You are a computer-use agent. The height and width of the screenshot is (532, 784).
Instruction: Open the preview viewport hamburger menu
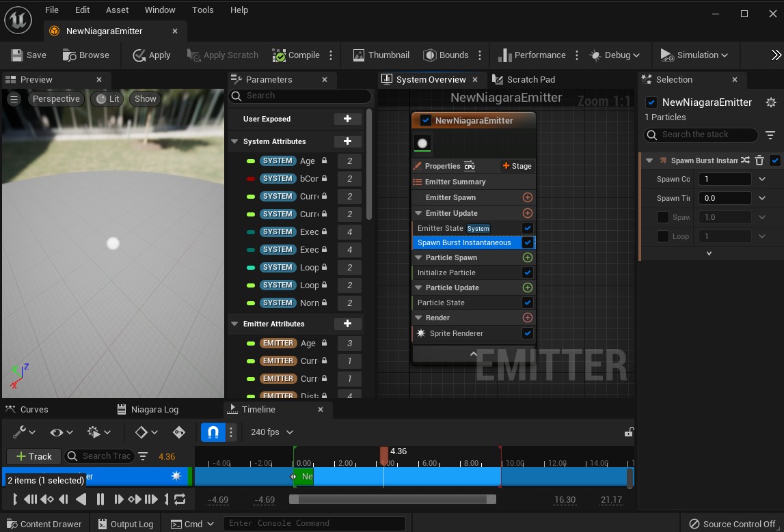click(x=14, y=99)
